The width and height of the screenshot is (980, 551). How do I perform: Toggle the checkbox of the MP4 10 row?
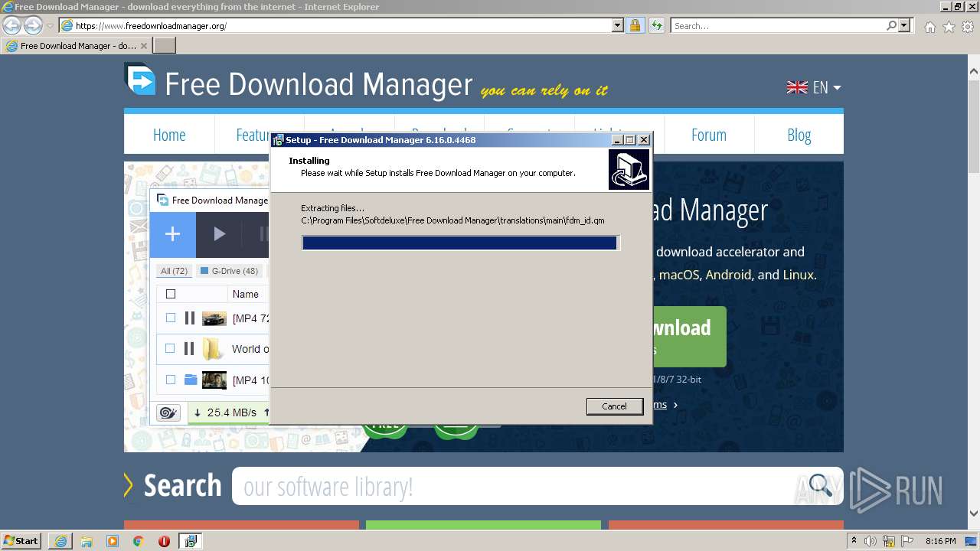[171, 379]
